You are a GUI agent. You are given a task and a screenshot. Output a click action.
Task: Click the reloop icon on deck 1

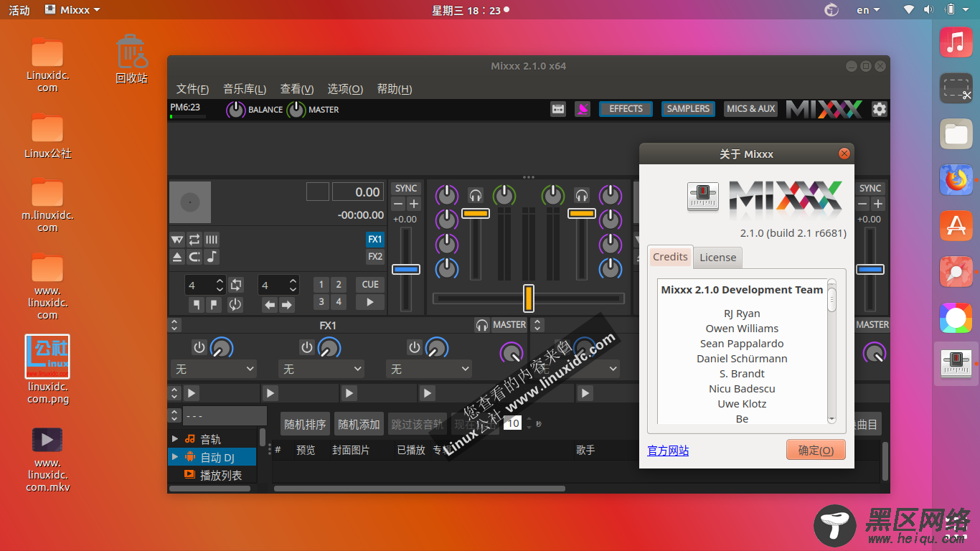(235, 305)
